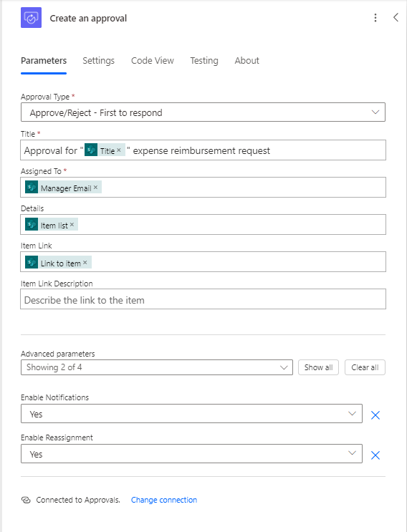Image resolution: width=407 pixels, height=532 pixels.
Task: Click the connection link icon near Approvals
Action: pyautogui.click(x=26, y=500)
